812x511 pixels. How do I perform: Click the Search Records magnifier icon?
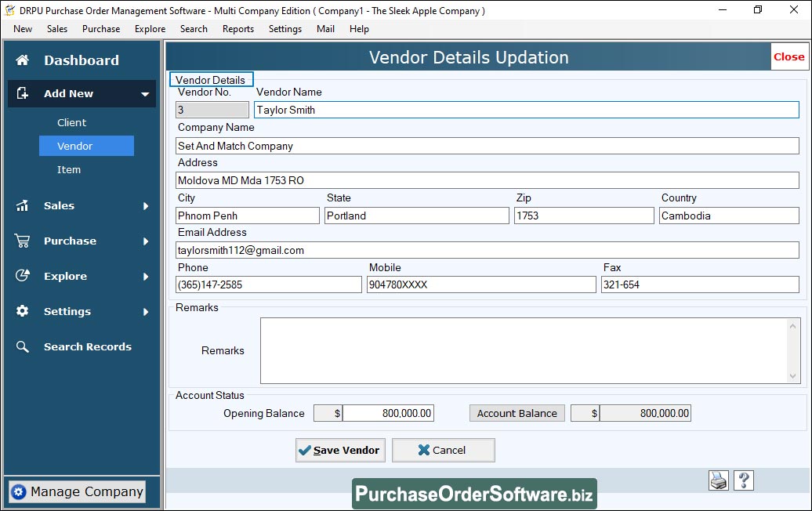pos(22,346)
